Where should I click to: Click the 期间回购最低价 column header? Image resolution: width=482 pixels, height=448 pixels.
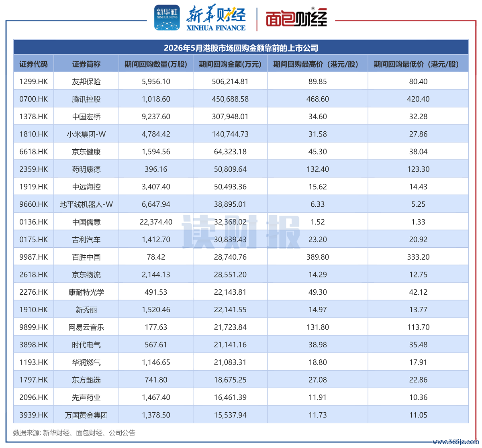coord(418,64)
